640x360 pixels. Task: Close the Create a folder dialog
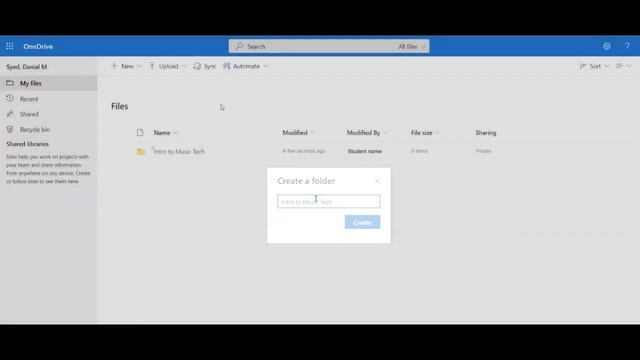pos(377,181)
